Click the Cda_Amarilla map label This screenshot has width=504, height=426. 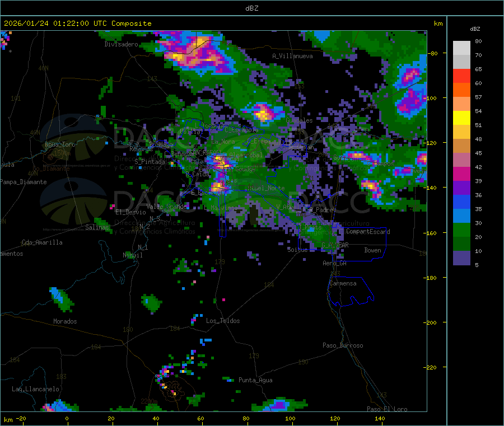42,242
